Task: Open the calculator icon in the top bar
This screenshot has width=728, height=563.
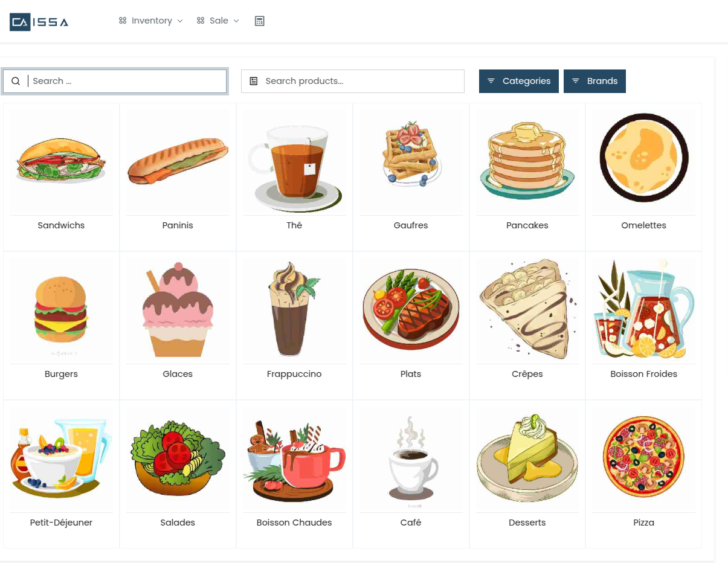Action: click(x=260, y=21)
